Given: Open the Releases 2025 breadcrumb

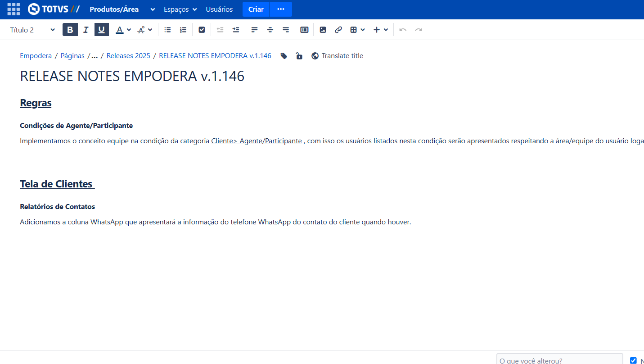Looking at the screenshot, I should [128, 56].
